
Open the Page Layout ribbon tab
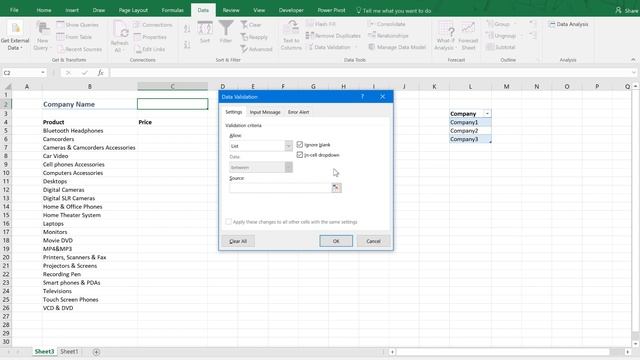pos(133,10)
